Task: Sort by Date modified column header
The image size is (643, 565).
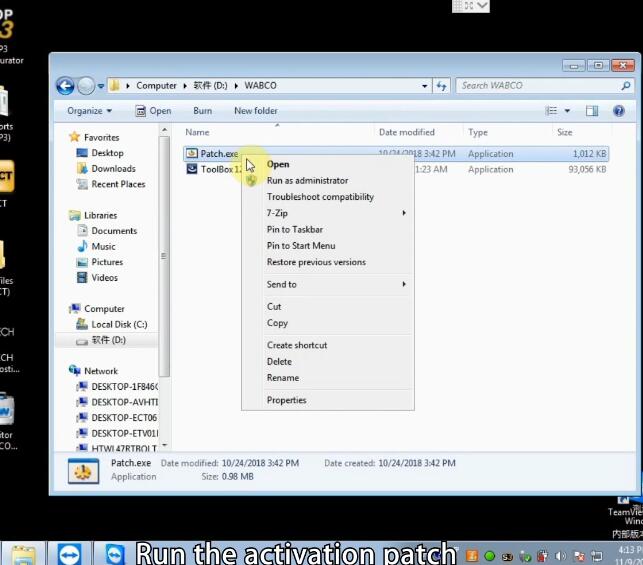Action: click(x=407, y=132)
